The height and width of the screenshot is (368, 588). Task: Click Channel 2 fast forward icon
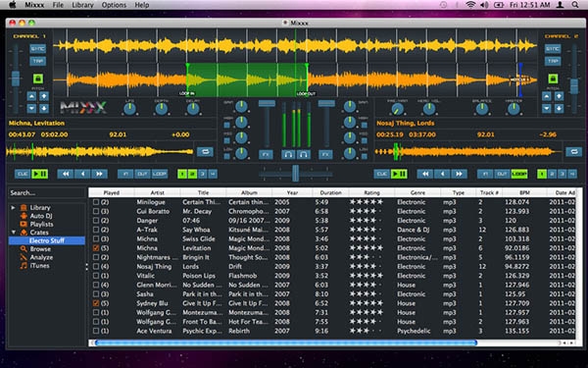pos(459,174)
